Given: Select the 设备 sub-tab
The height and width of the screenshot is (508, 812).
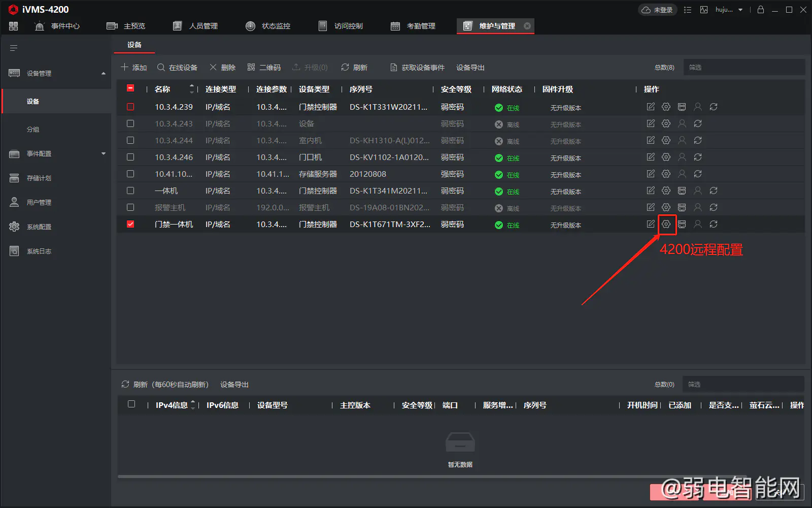Looking at the screenshot, I should point(134,45).
